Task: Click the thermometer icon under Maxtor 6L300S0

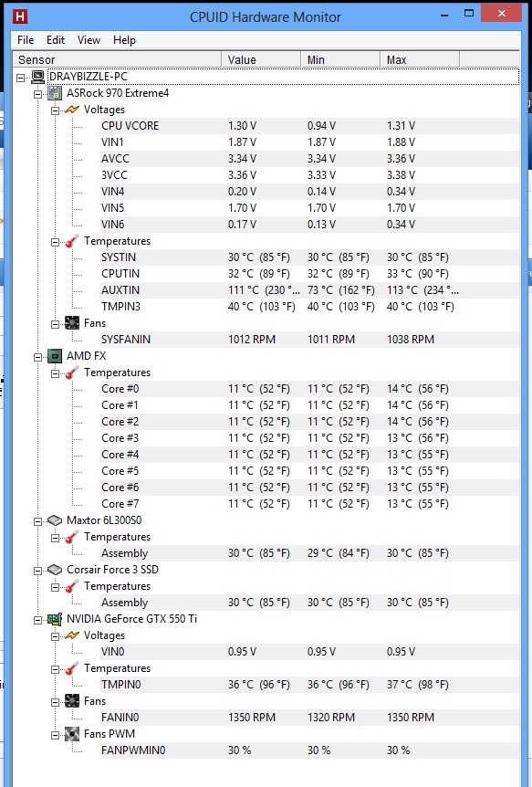Action: click(x=72, y=537)
